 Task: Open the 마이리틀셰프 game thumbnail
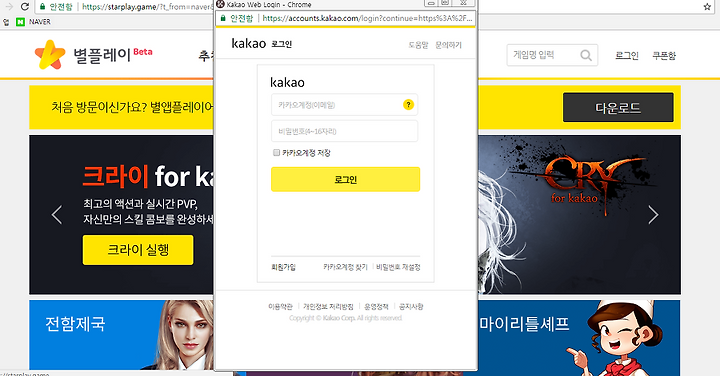579,335
